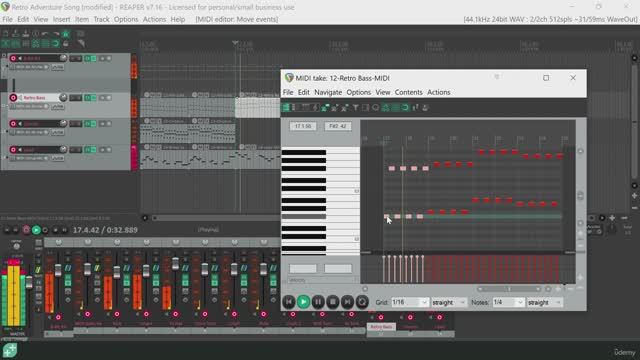Click the Retro Bass track volume knob
Screen dimensions: 640x360
click(x=63, y=98)
